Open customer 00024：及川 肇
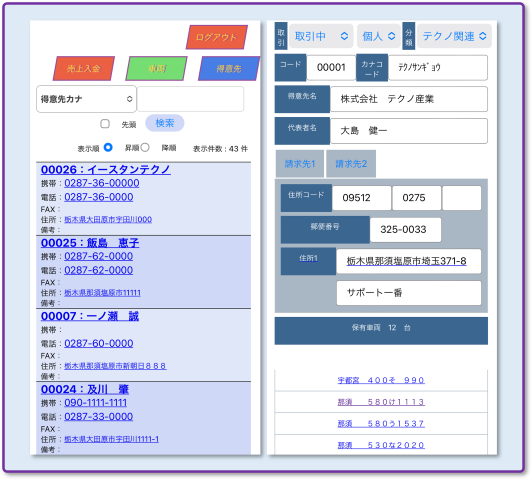This screenshot has height=480, width=532. [85, 389]
